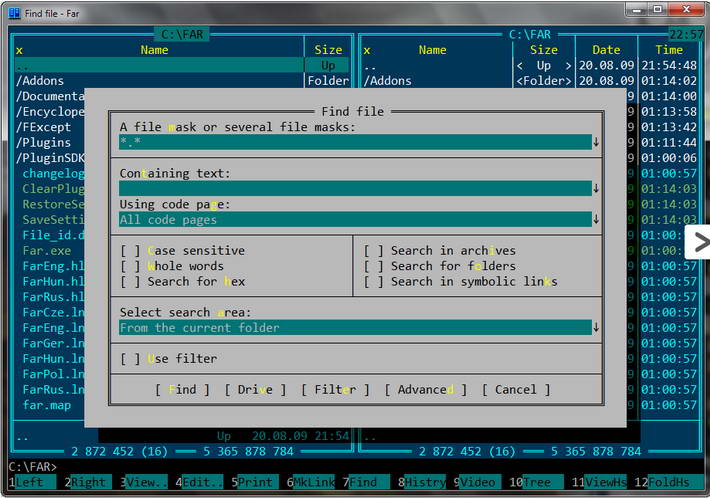
Task: Select far.map in the left panel
Action: point(47,405)
